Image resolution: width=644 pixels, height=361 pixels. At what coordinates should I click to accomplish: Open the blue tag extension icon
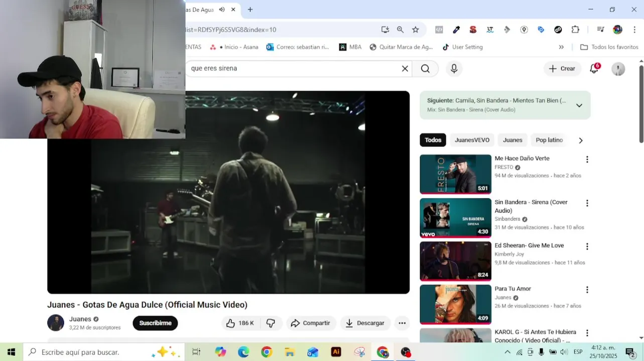tap(541, 30)
